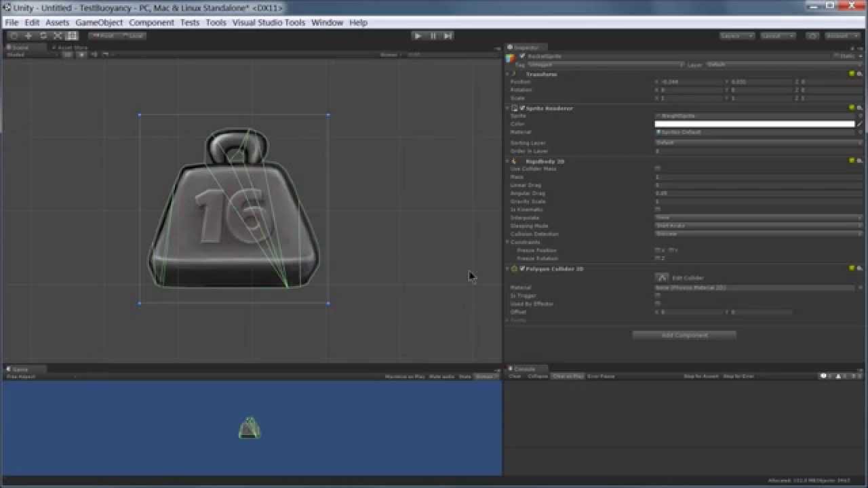Click the cloud services icon in toolbar
Screen dimensions: 868x488
[812, 36]
